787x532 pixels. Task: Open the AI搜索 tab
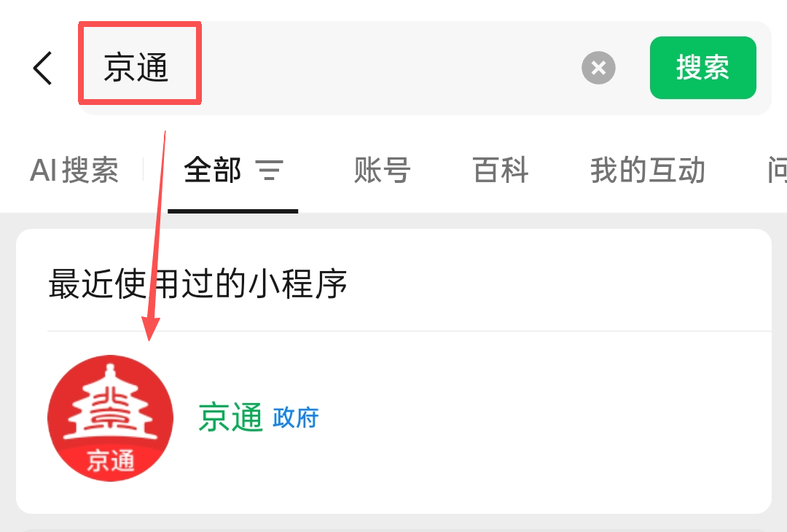pos(74,170)
